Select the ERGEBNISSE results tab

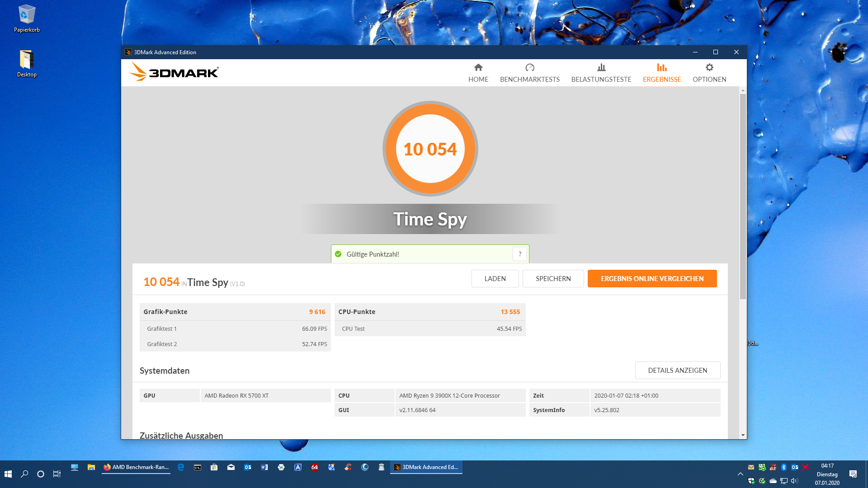661,73
